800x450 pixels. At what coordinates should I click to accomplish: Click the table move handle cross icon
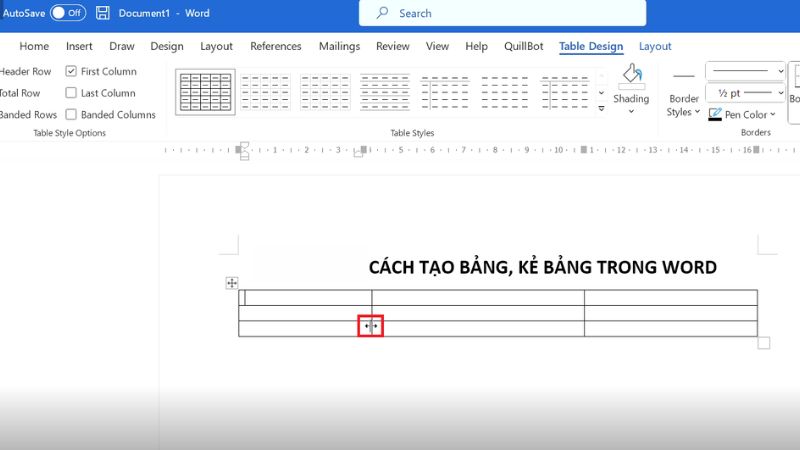point(232,283)
